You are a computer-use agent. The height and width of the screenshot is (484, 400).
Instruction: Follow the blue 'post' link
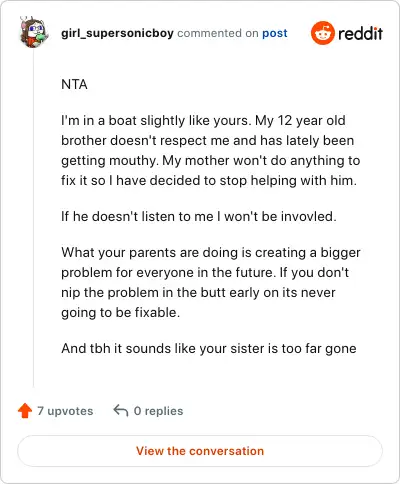click(275, 33)
